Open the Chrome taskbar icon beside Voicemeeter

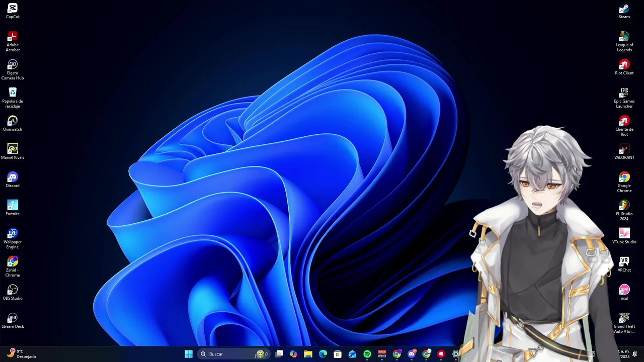[x=397, y=354]
